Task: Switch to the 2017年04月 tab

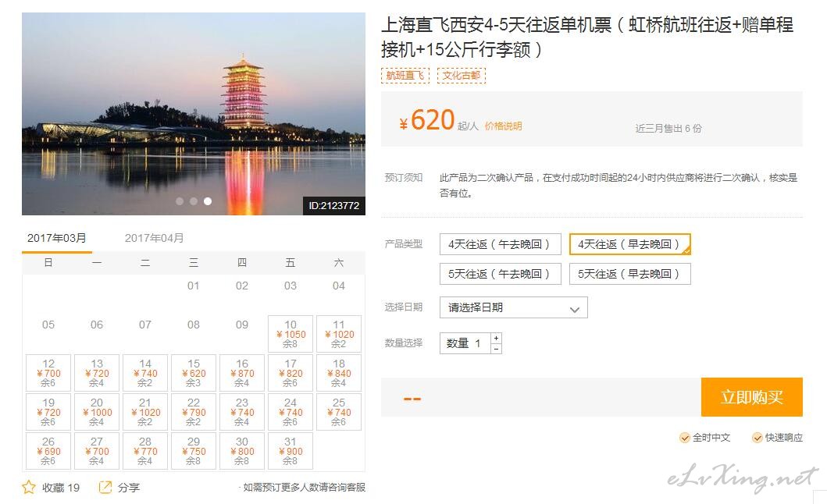Action: pyautogui.click(x=154, y=238)
